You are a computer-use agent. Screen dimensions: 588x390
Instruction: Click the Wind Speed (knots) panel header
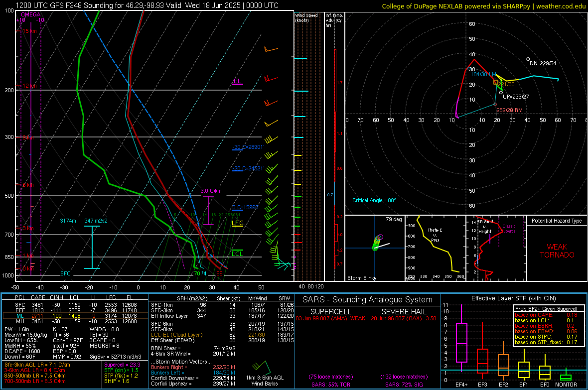point(306,18)
